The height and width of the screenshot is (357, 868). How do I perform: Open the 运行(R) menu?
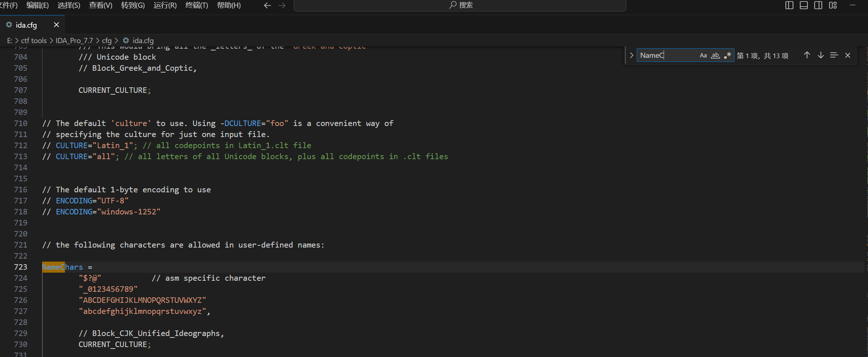point(165,5)
